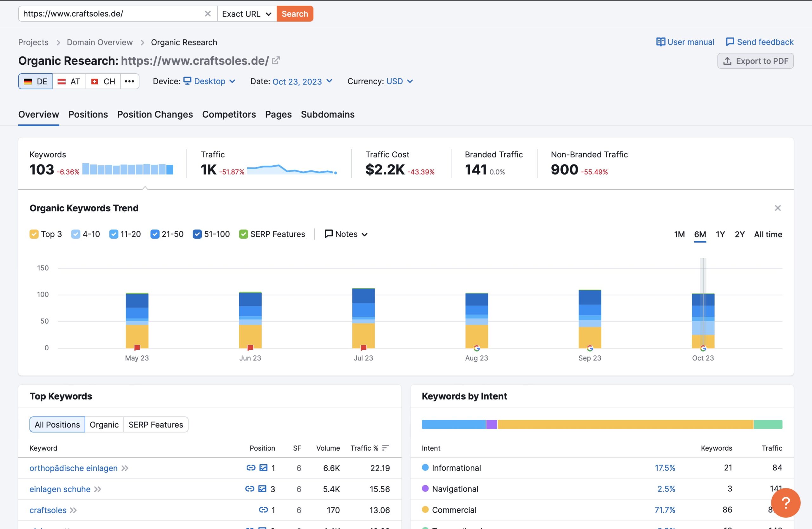Switch to the Position Changes tab
812x529 pixels.
click(x=155, y=114)
